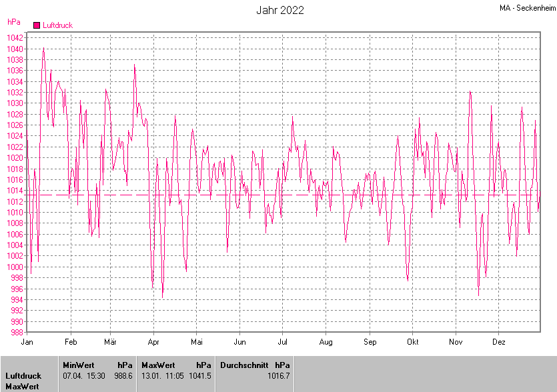This screenshot has height=392, width=557.
Task: Click the Jul month label on x-axis
Action: coord(282,342)
